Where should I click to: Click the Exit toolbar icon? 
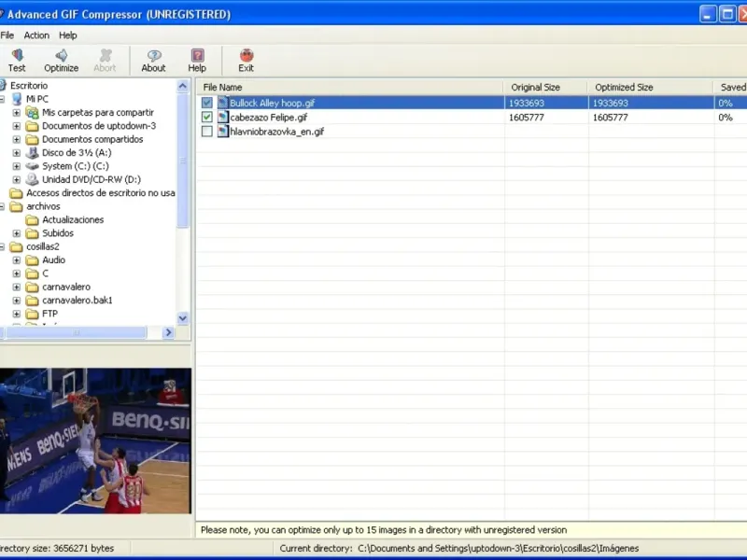pos(246,56)
